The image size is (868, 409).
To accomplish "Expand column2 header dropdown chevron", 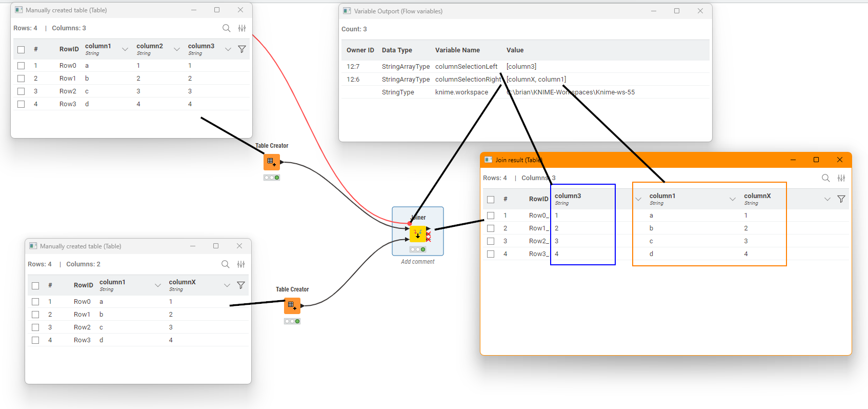I will click(177, 49).
